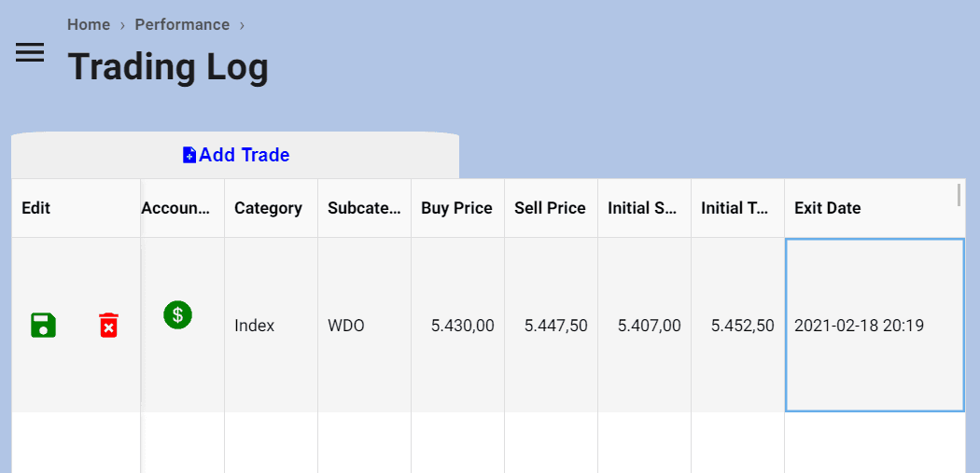Open the Add Trade tab
Image resolution: width=980 pixels, height=473 pixels.
point(235,155)
